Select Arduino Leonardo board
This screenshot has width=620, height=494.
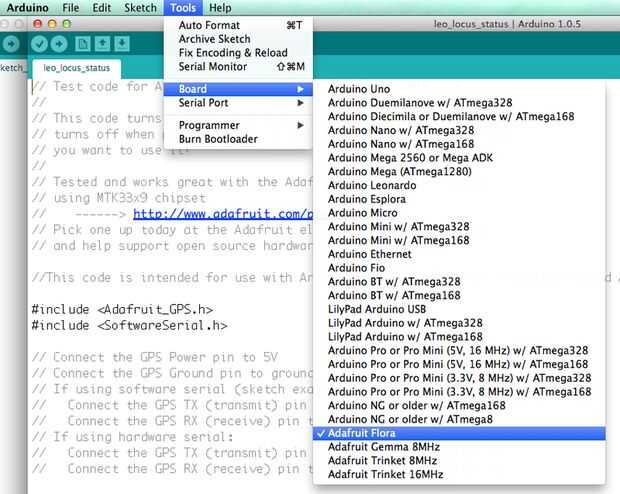(x=459, y=185)
